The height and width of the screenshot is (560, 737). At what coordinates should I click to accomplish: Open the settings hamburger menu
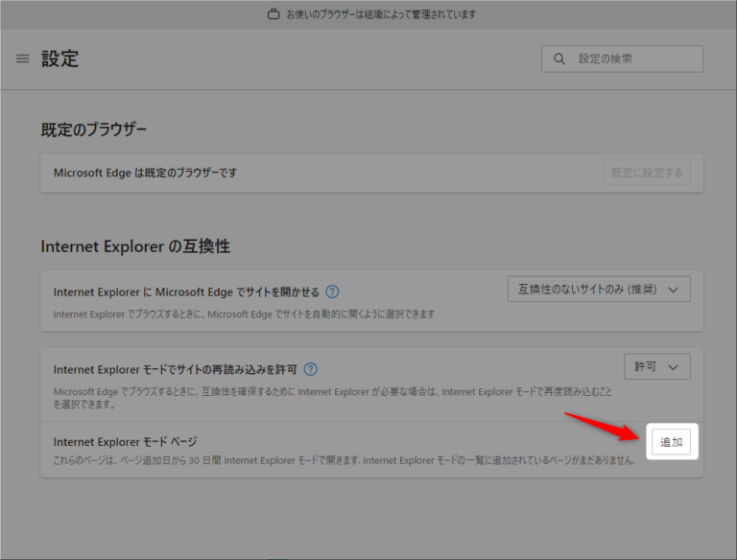(x=23, y=59)
